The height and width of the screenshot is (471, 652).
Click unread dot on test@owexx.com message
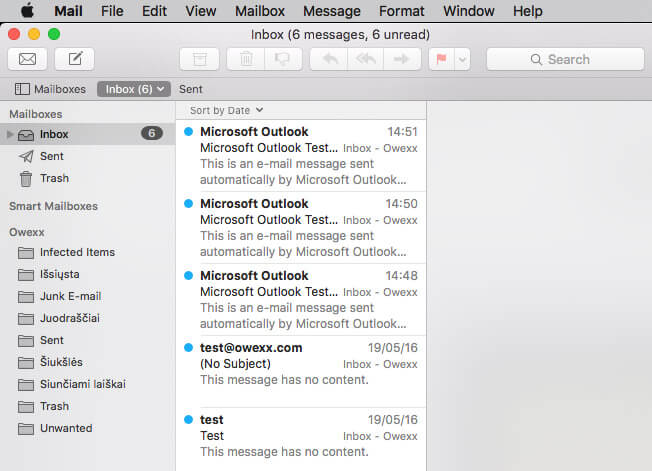(x=188, y=348)
